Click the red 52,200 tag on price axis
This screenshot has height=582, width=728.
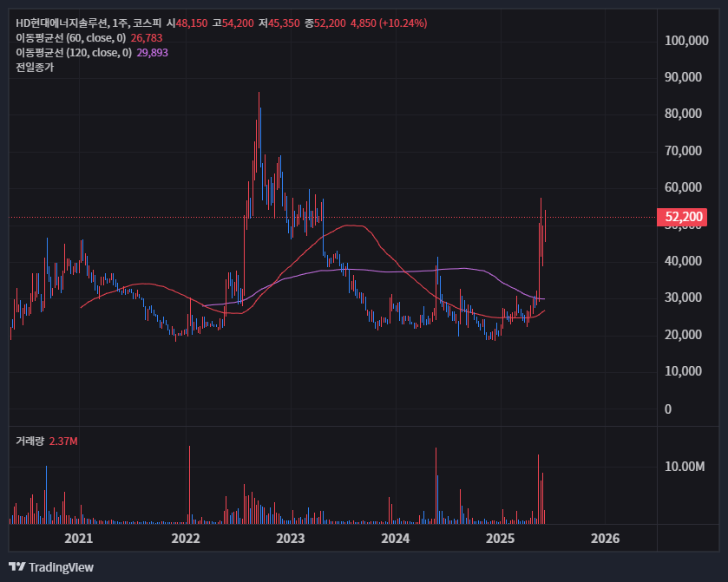tap(682, 217)
